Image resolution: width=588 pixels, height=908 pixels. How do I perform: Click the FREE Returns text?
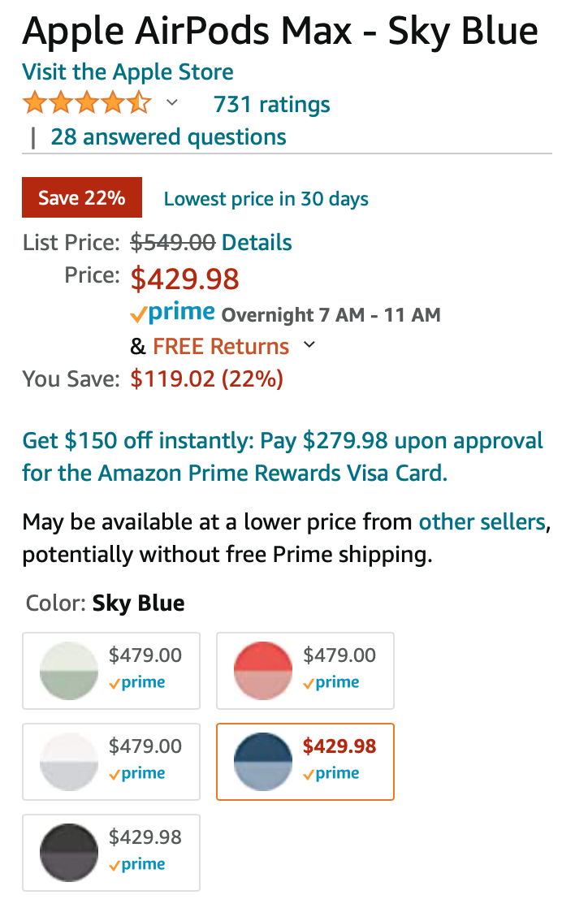pos(221,346)
